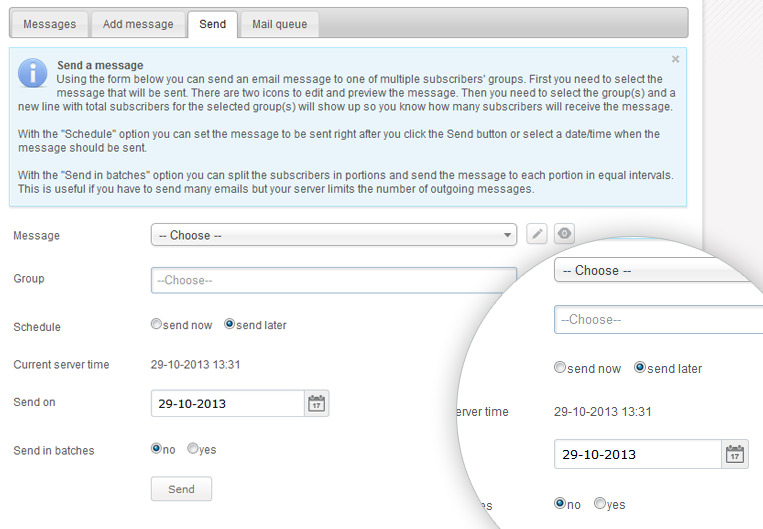Select 'yes' in the magnified view

click(x=600, y=503)
